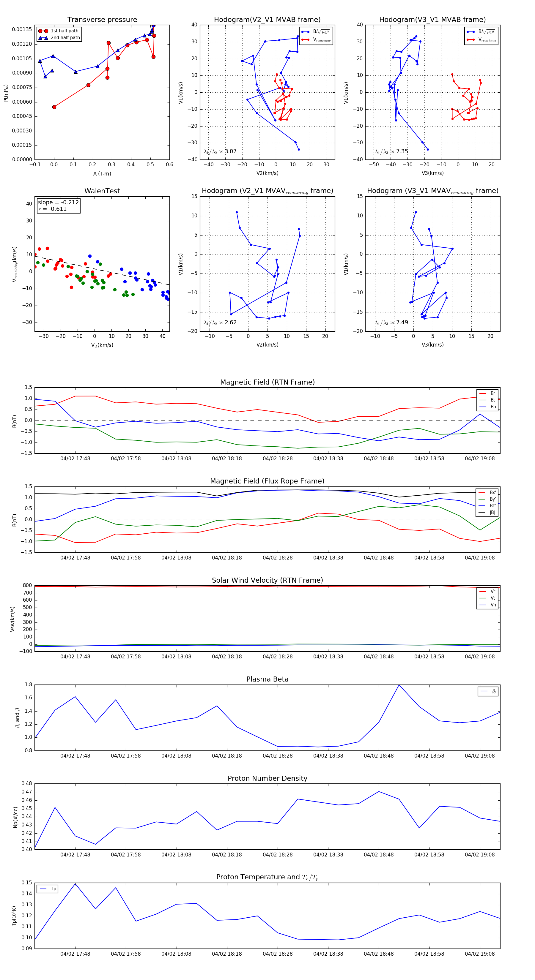The height and width of the screenshot is (980, 535).
Task: Click '04/02 17:48' tick under Magnetic Field RTN plot
Action: 75,459
